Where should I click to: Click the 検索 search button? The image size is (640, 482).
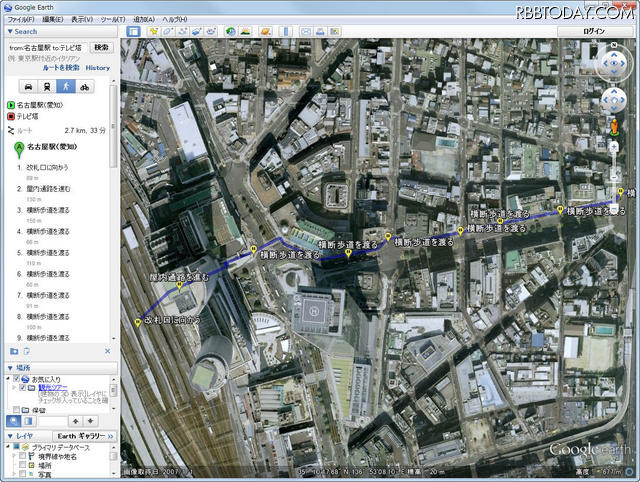click(x=102, y=47)
